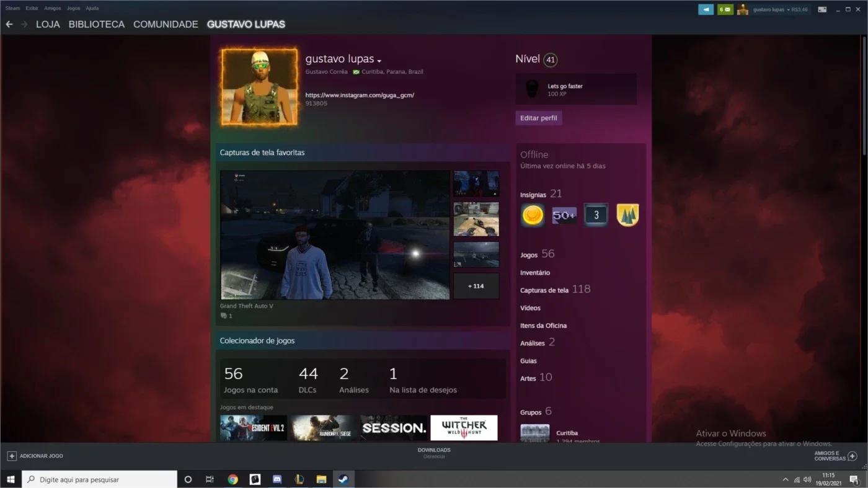
Task: Open the 50+ games collector badge
Action: pyautogui.click(x=564, y=215)
